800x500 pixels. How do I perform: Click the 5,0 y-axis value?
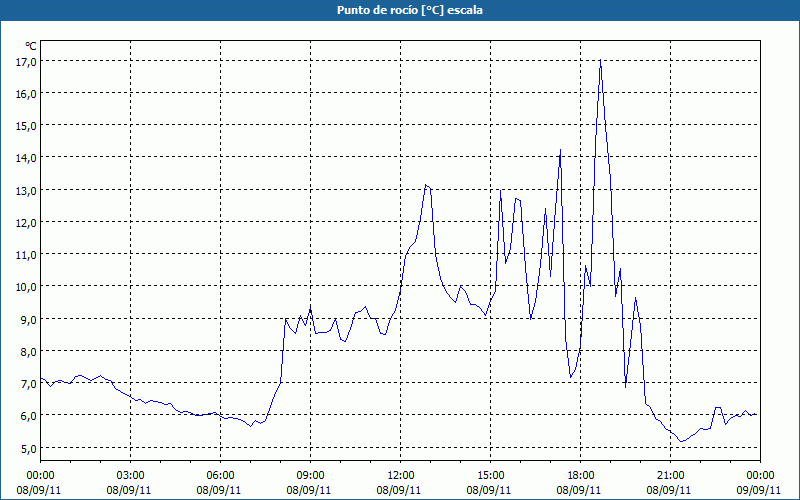point(28,449)
